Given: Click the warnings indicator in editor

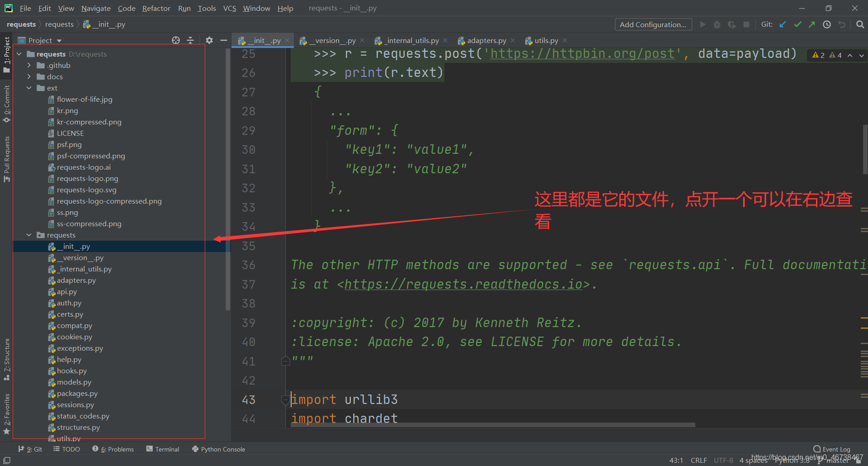Looking at the screenshot, I should [x=827, y=55].
